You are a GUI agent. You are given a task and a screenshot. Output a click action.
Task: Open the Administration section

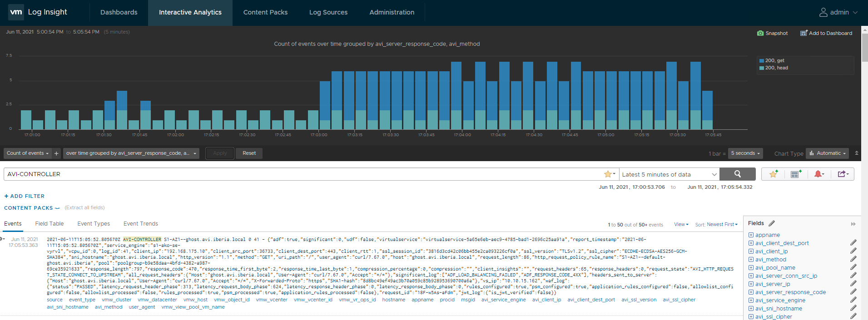[x=392, y=12]
